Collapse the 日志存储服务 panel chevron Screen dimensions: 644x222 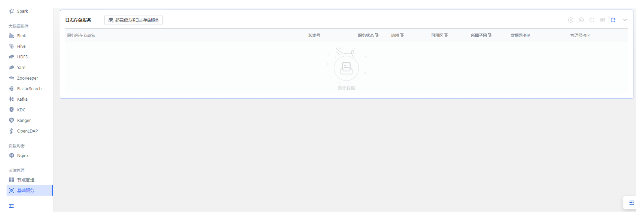(x=625, y=20)
